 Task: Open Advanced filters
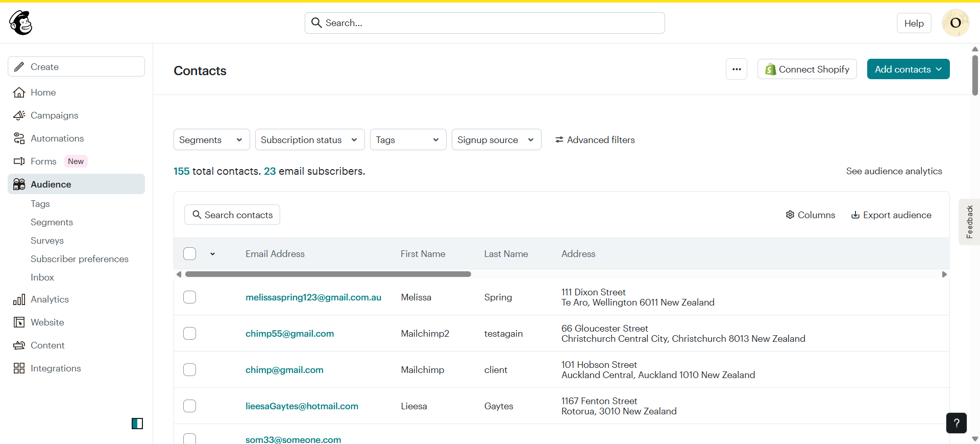click(x=595, y=140)
